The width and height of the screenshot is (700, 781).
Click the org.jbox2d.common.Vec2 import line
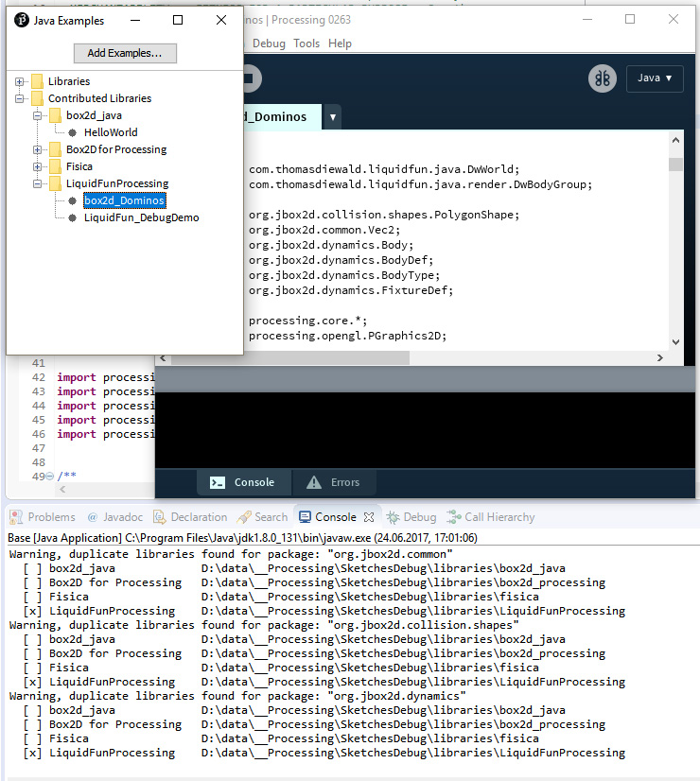324,230
